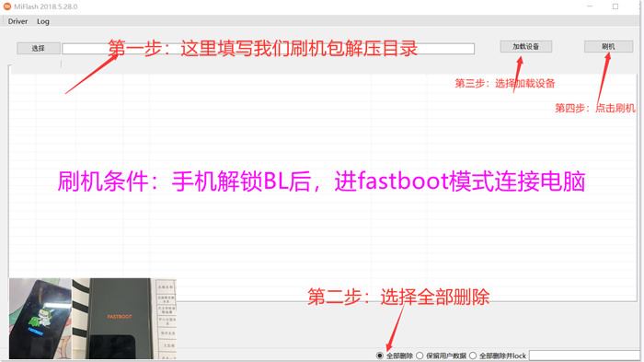The image size is (644, 362).
Task: Click the MiFlash logo in the title bar
Action: pyautogui.click(x=7, y=6)
